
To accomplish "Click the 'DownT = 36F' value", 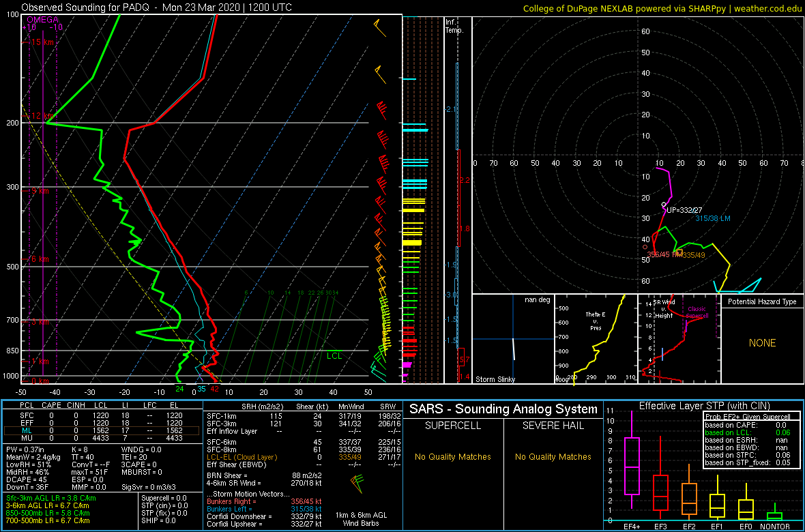I will coord(27,486).
